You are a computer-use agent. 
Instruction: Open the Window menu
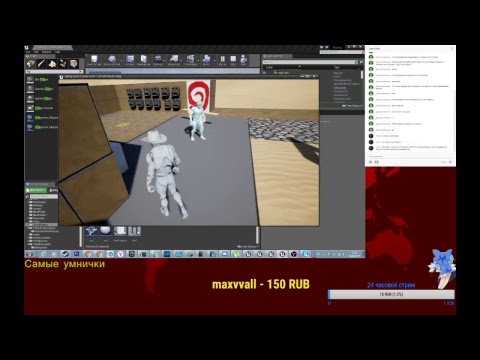coord(46,52)
